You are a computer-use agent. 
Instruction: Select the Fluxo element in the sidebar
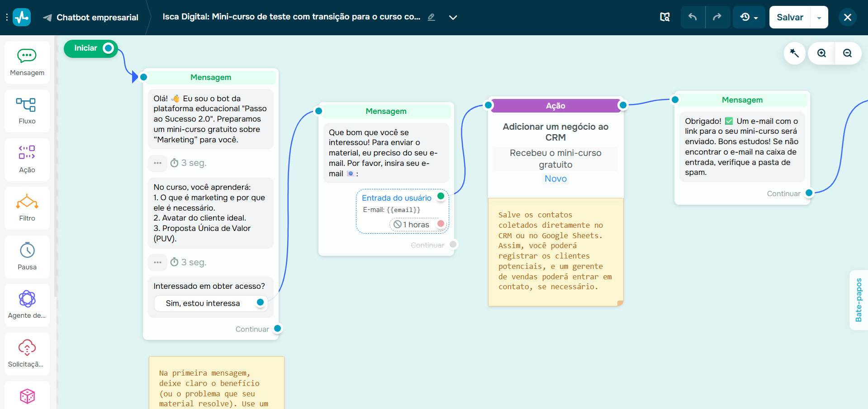coord(27,111)
